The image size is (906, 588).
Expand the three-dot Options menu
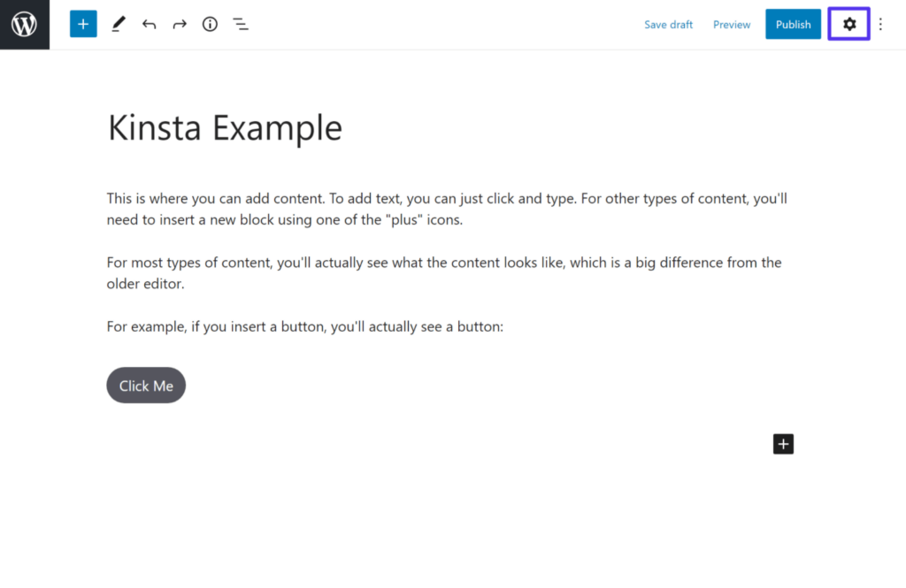(x=880, y=25)
